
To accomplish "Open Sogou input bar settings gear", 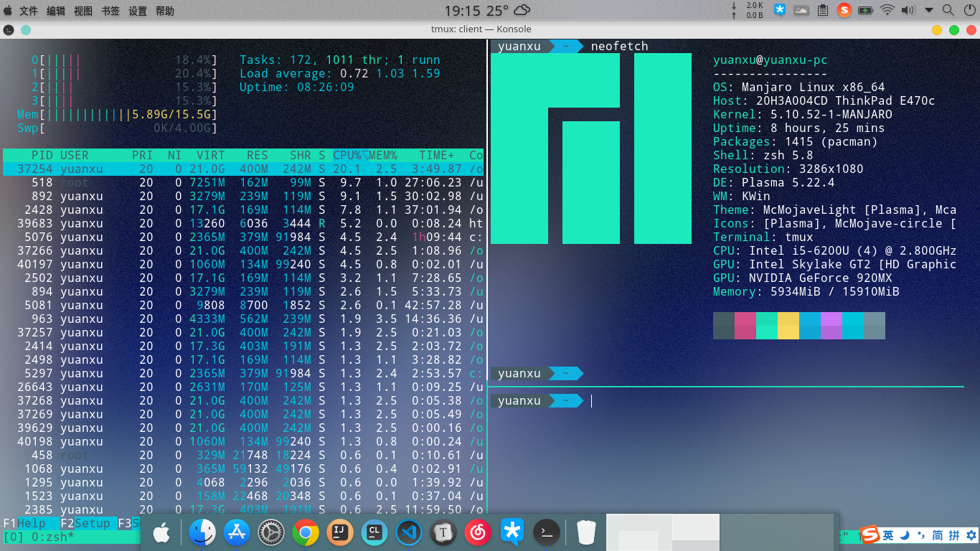I will (971, 535).
